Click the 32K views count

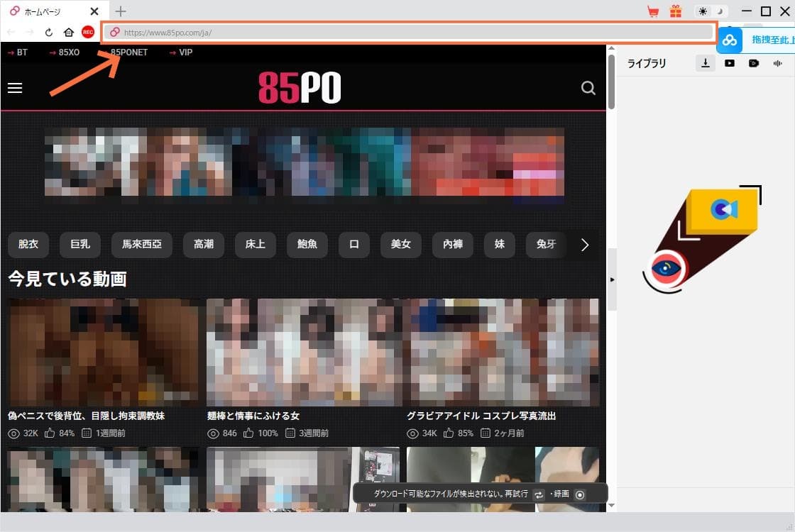point(31,433)
